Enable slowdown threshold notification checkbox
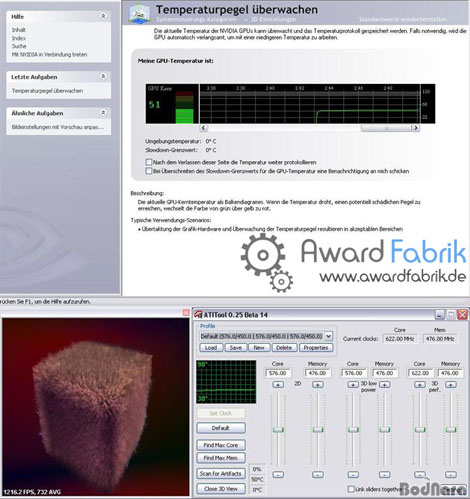Image resolution: width=470 pixels, height=499 pixels. coord(149,171)
